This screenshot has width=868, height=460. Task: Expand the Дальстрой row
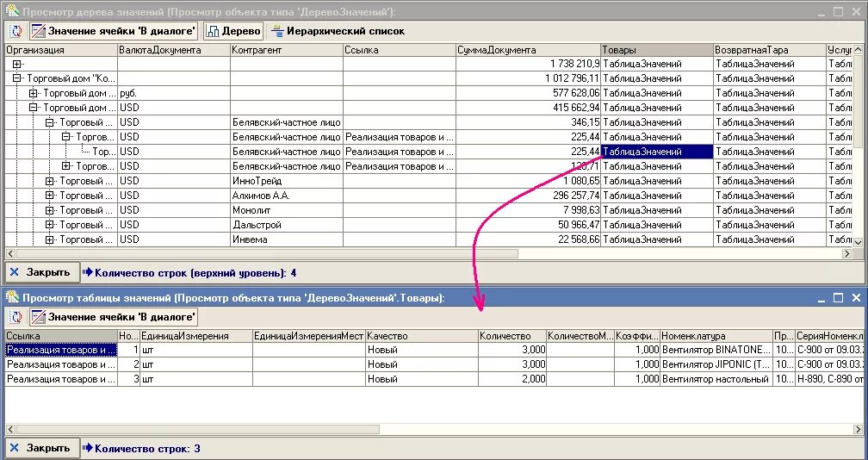50,225
